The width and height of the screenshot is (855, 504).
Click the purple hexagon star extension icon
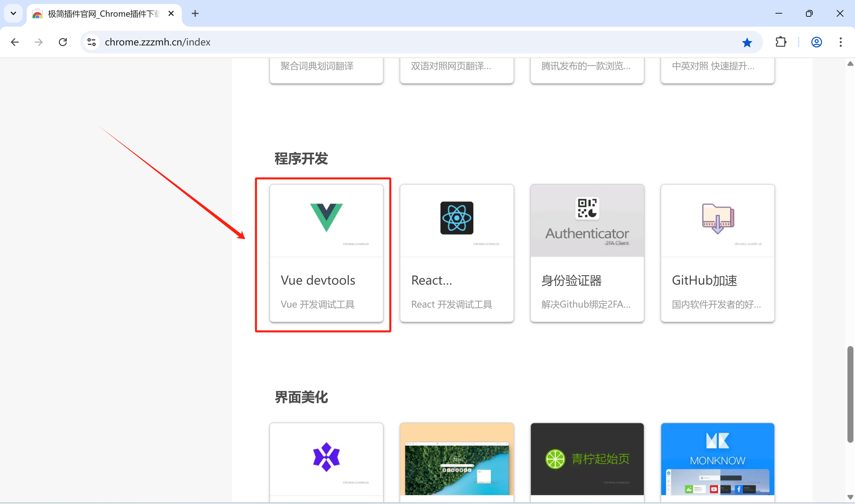[x=326, y=457]
